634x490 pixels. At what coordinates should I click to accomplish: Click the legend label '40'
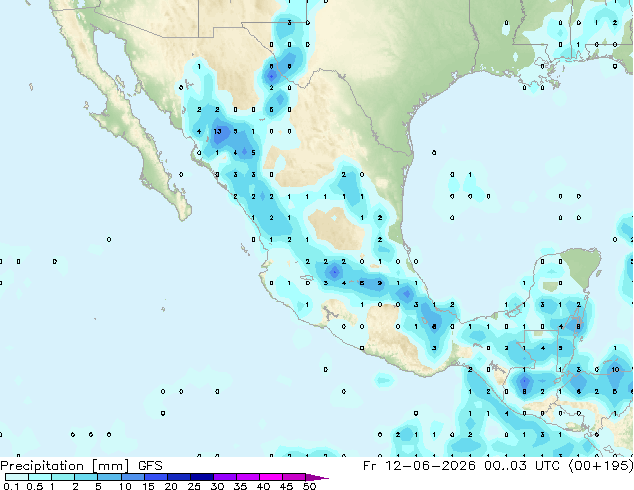point(263,486)
